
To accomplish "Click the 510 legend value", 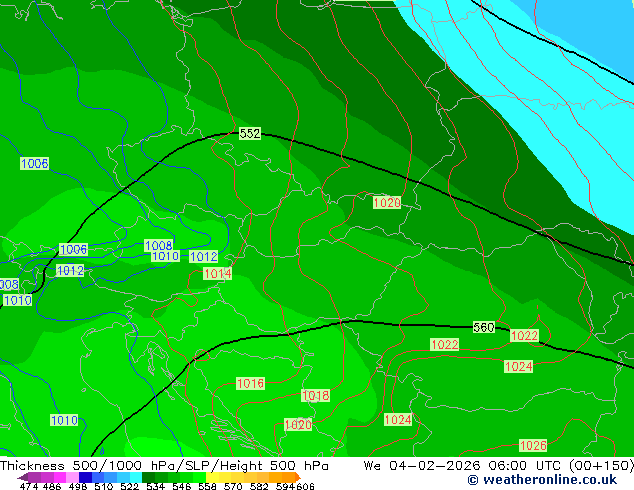I will click(x=104, y=486).
